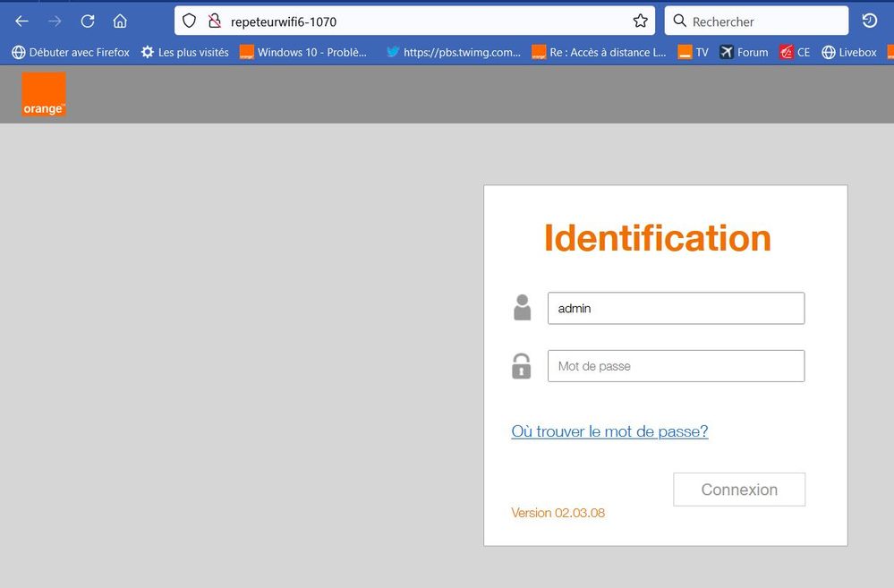The image size is (894, 588).
Task: Click the globe icon of Livebox bookmark
Action: tap(828, 53)
